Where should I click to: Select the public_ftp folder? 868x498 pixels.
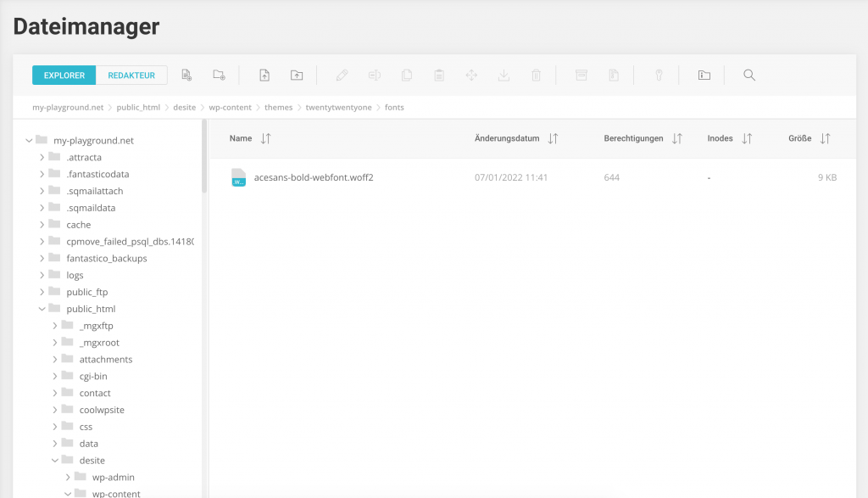click(x=87, y=292)
